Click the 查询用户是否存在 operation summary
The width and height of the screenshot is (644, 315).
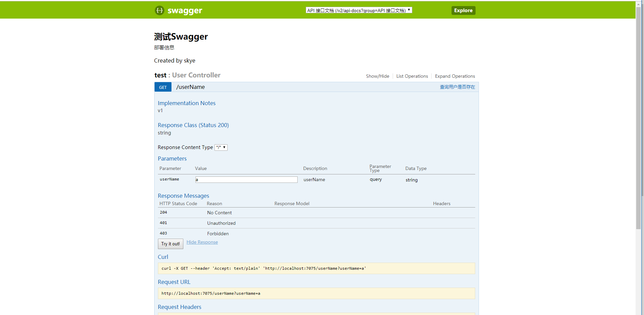[x=457, y=87]
